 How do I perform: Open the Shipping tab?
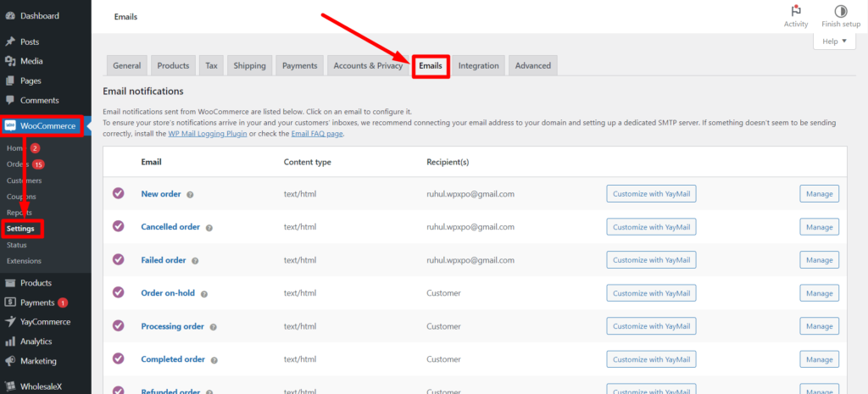click(250, 65)
